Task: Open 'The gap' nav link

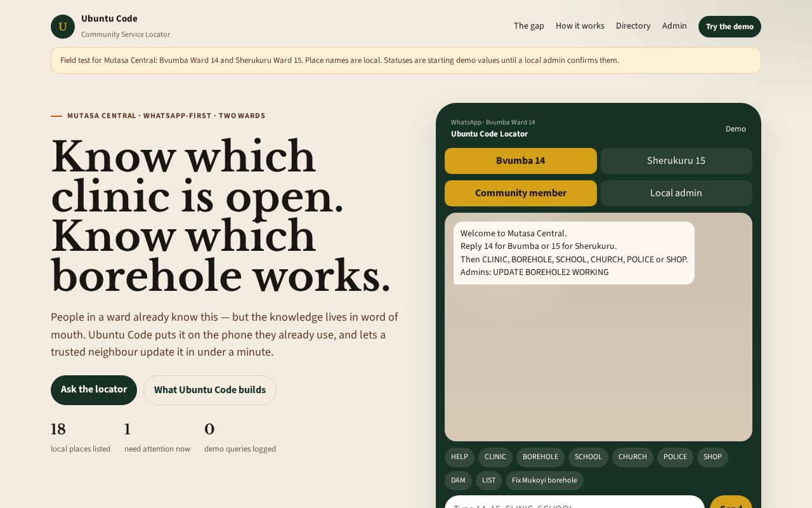Action: (x=529, y=26)
